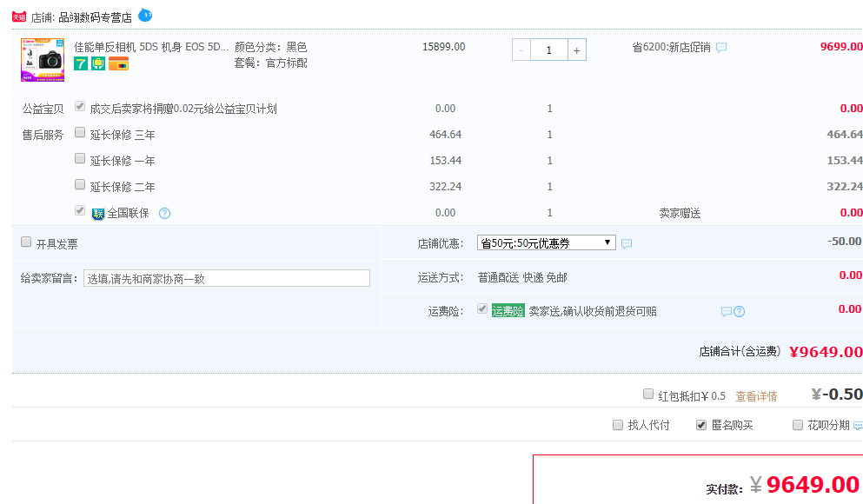Click the help question mark in the 运费险 row
Screen dimensions: 863x504
740,312
